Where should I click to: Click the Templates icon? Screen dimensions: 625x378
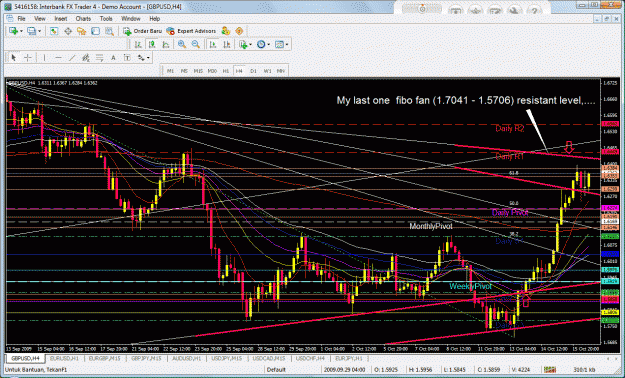coord(279,44)
